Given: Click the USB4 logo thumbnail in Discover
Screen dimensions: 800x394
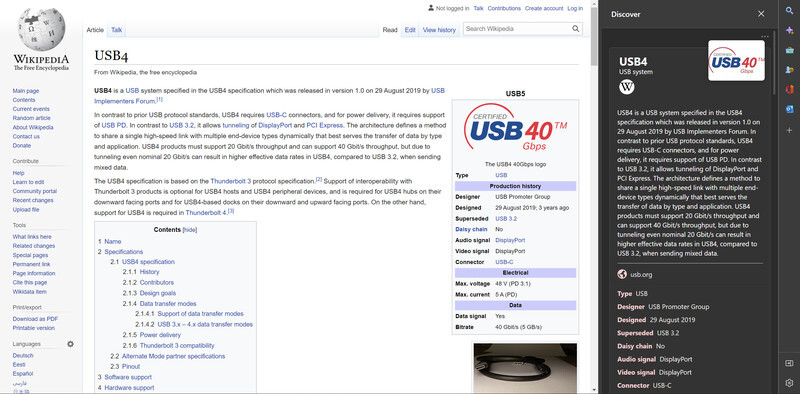Looking at the screenshot, I should coord(736,61).
